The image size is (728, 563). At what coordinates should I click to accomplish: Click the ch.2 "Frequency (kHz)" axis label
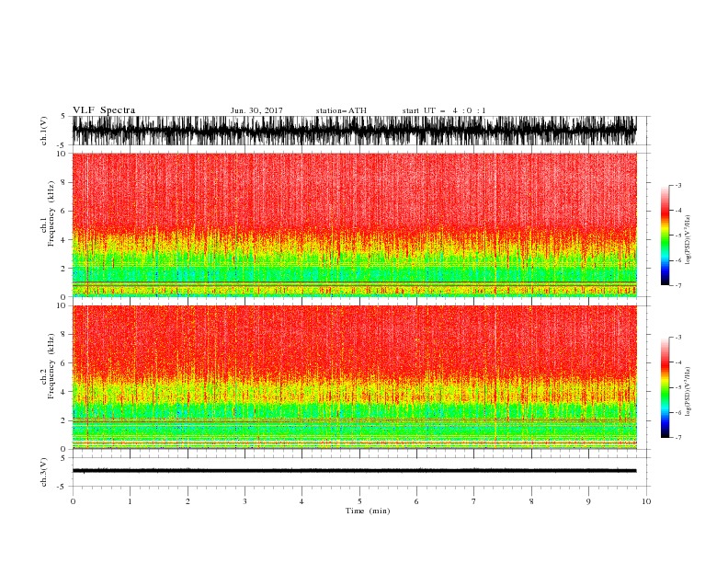point(51,366)
